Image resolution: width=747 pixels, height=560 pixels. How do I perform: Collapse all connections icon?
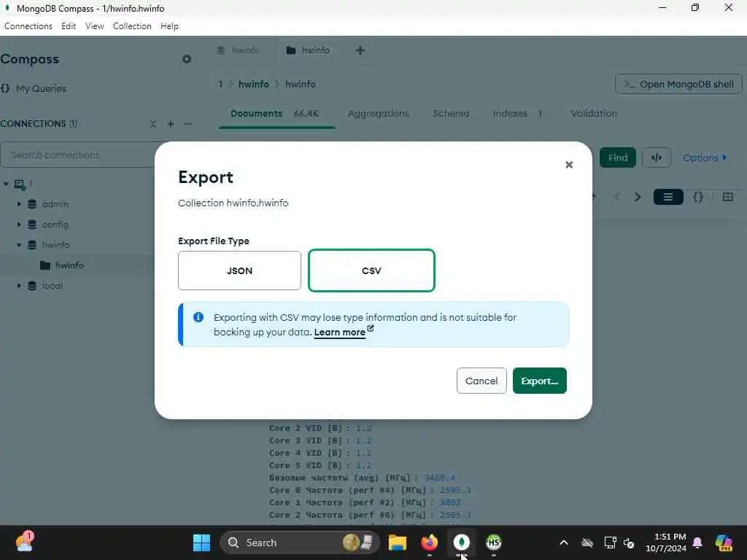click(x=153, y=124)
